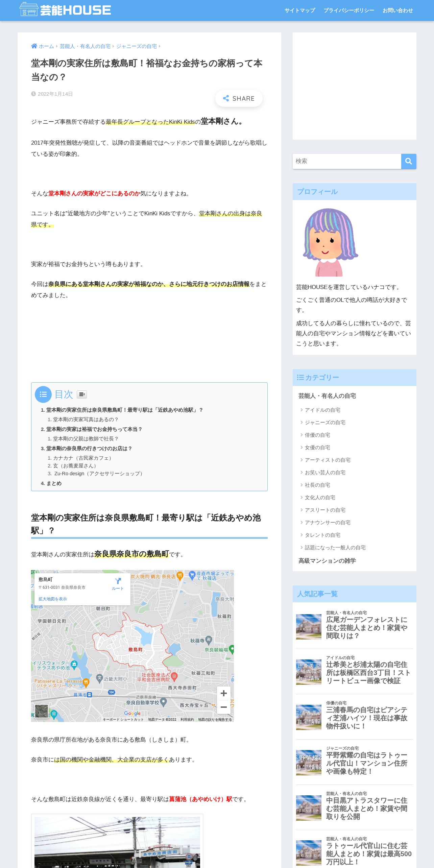Open the サイトマップ header link
The image size is (434, 868).
[300, 10]
